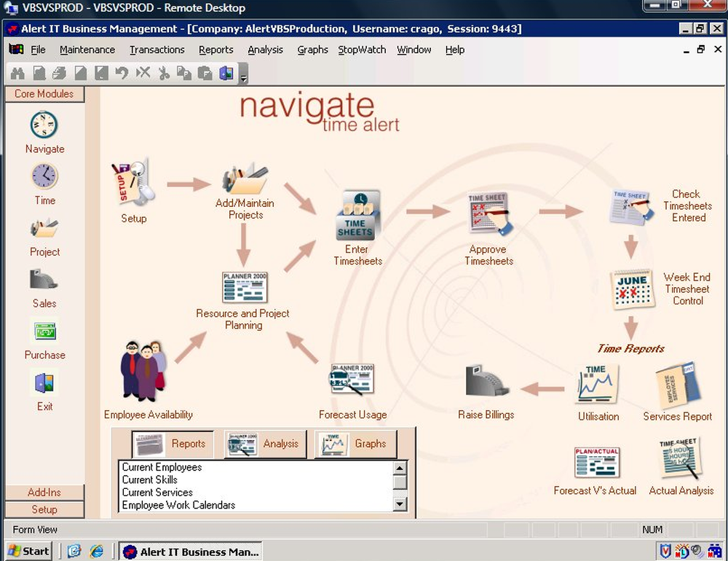Open the Sales cash register sidebar icon
The image size is (728, 561).
tap(44, 279)
